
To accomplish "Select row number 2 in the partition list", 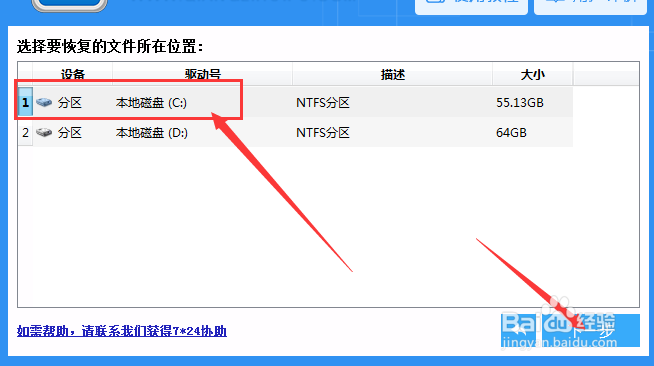I will (25, 133).
